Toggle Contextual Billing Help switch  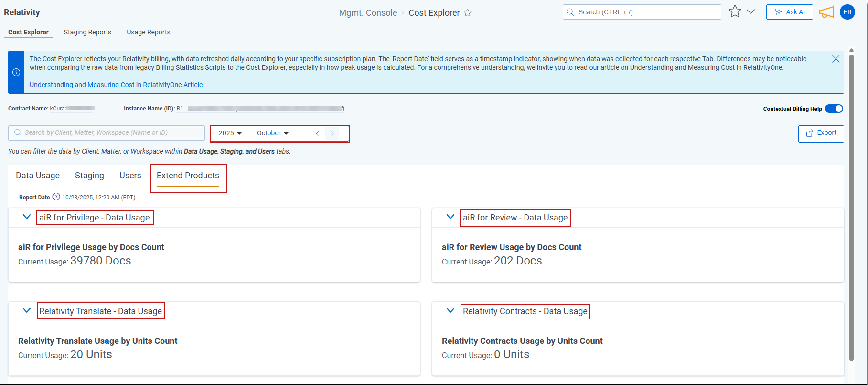pos(834,109)
